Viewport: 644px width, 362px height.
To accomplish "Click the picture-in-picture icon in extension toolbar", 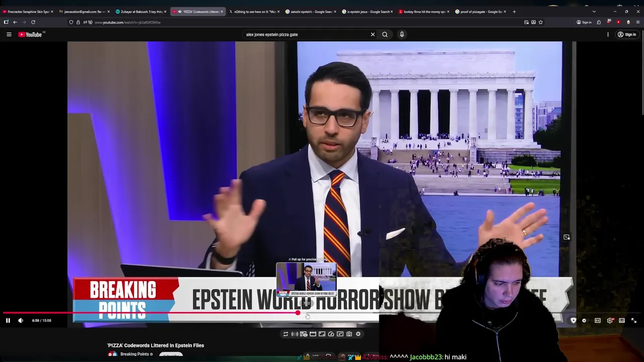I will pyautogui.click(x=340, y=334).
